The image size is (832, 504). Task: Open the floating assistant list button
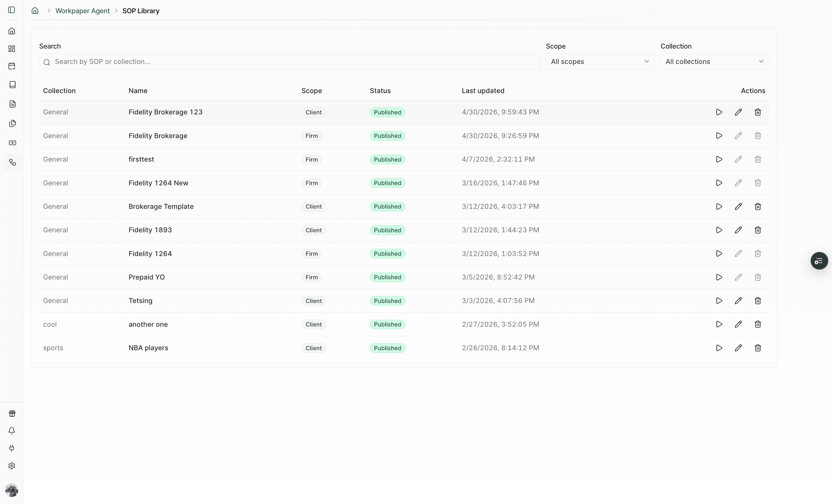(x=819, y=261)
